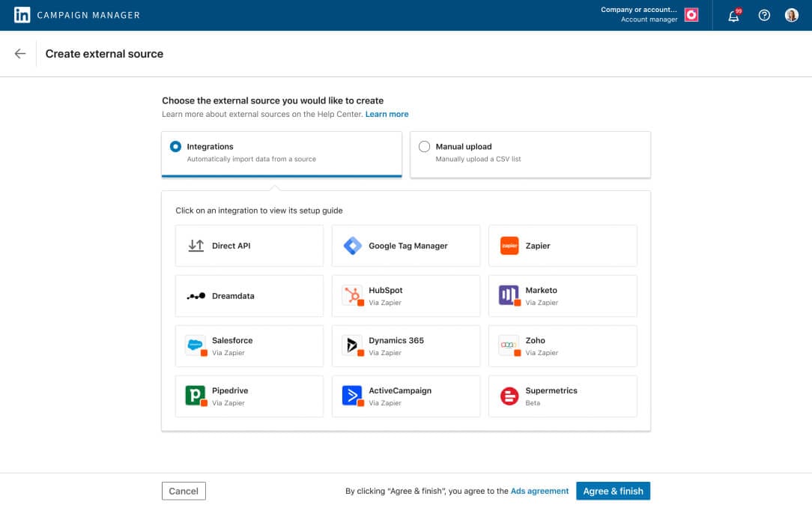The image size is (812, 508).
Task: Choose the Zapier integration label
Action: 538,246
